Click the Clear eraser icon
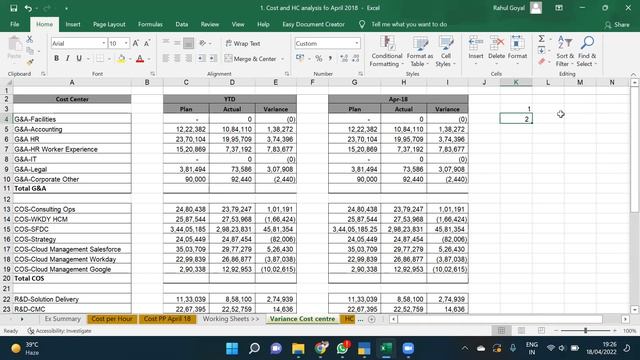The width and height of the screenshot is (640, 360). [542, 62]
